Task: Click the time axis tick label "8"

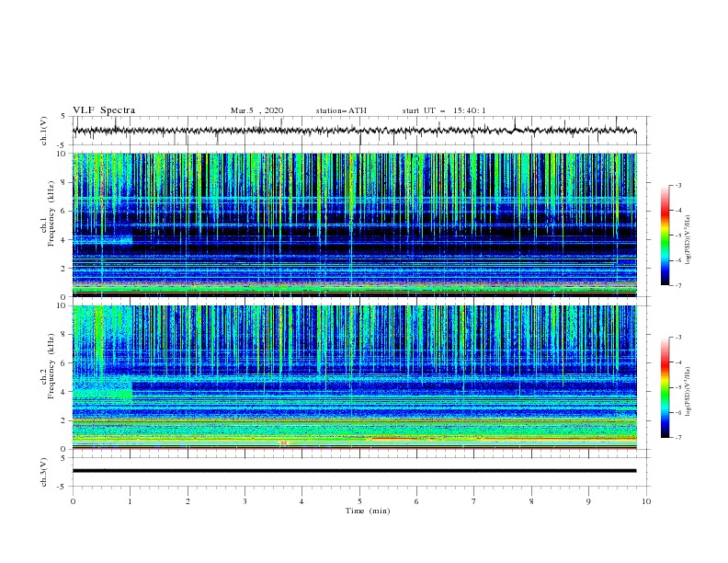Action: (531, 501)
